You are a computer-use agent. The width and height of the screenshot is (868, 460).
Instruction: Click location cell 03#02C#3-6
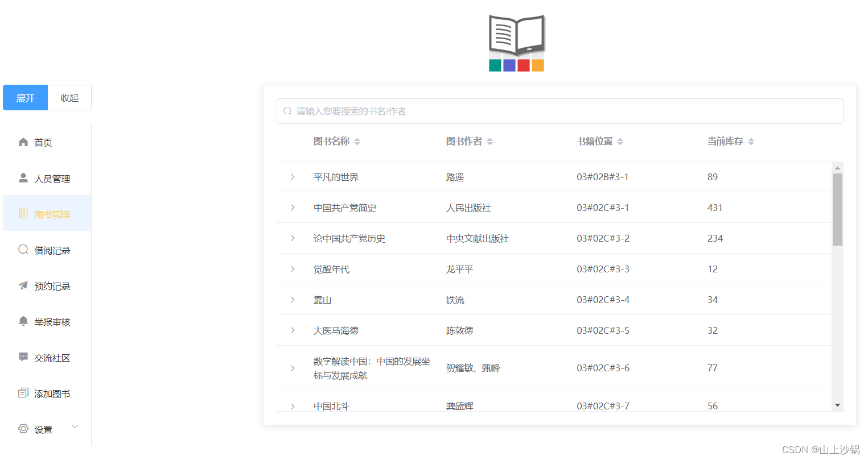(603, 368)
